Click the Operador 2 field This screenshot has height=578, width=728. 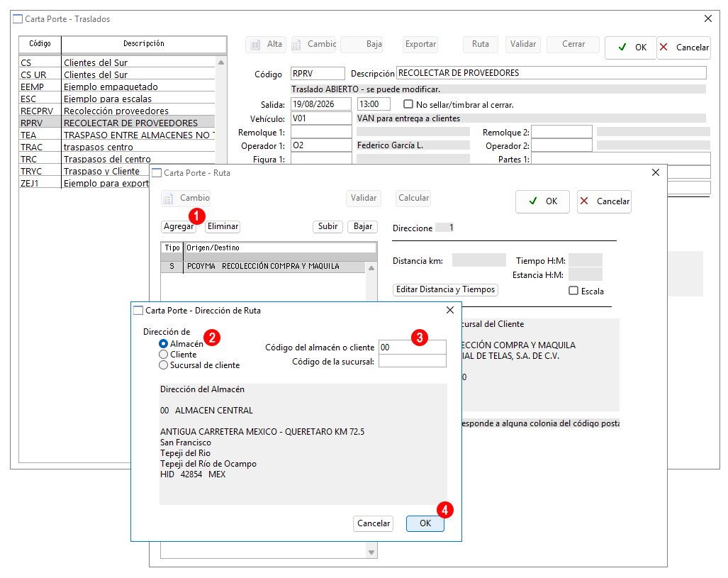562,145
